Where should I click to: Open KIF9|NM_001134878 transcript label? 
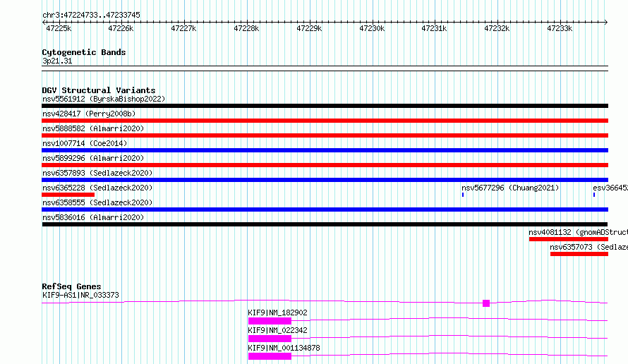[284, 348]
